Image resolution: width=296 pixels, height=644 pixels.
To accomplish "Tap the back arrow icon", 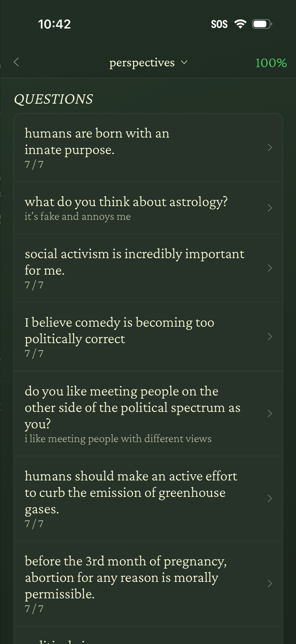I will 16,62.
